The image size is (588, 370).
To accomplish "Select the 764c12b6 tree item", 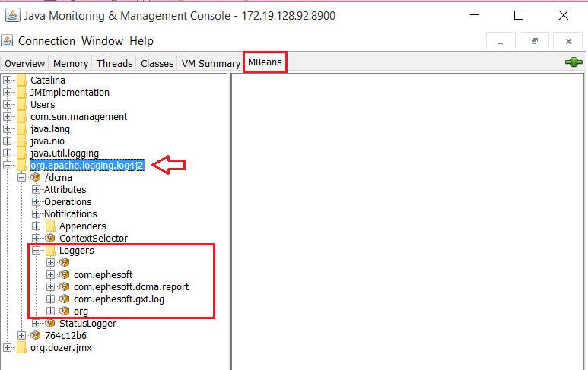I will [x=65, y=336].
